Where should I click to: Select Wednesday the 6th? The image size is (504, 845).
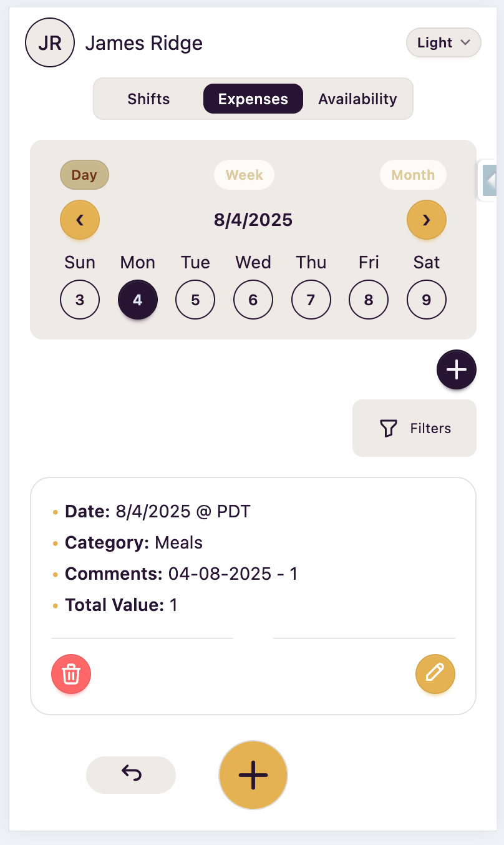pos(253,300)
